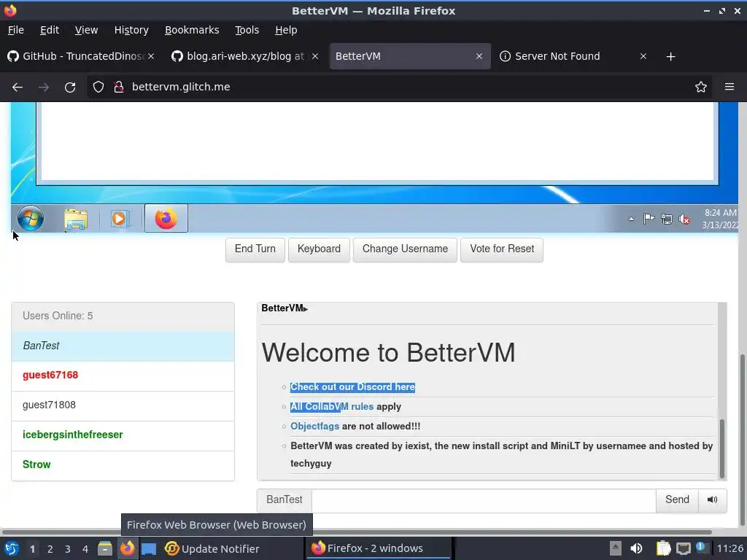
Task: Open the host system volume icon
Action: [635, 548]
